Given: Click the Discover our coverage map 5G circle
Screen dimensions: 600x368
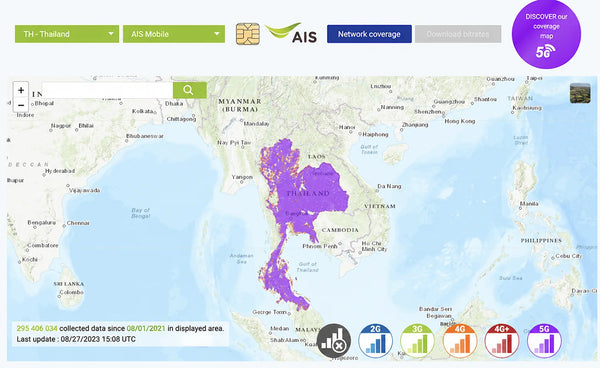Looking at the screenshot, I should pyautogui.click(x=546, y=34).
